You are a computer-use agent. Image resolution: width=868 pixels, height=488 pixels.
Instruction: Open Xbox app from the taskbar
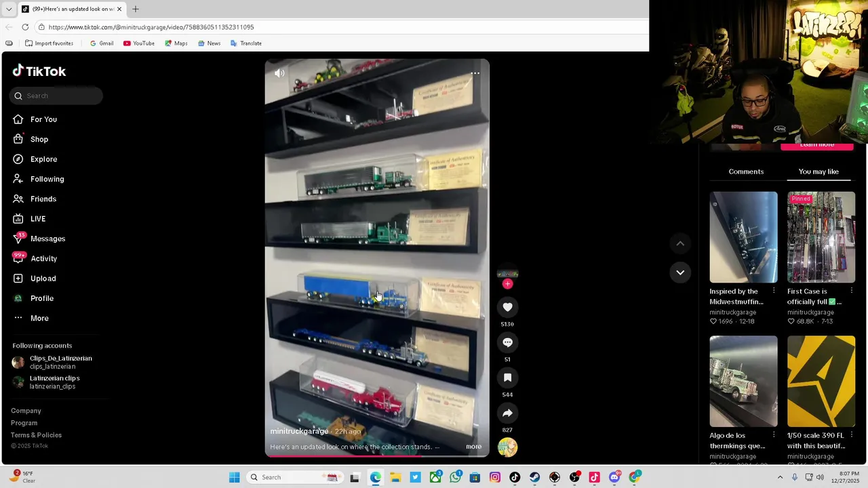coord(435,477)
